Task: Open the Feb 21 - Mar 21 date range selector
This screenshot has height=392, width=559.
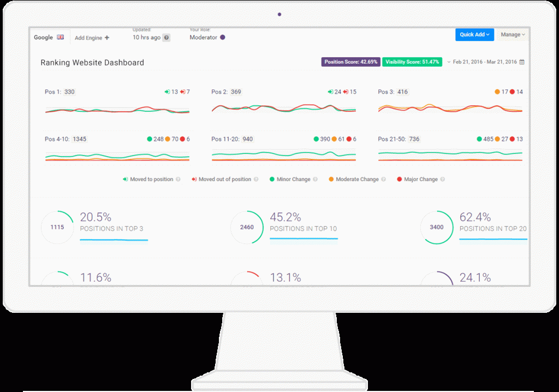Action: tap(486, 62)
